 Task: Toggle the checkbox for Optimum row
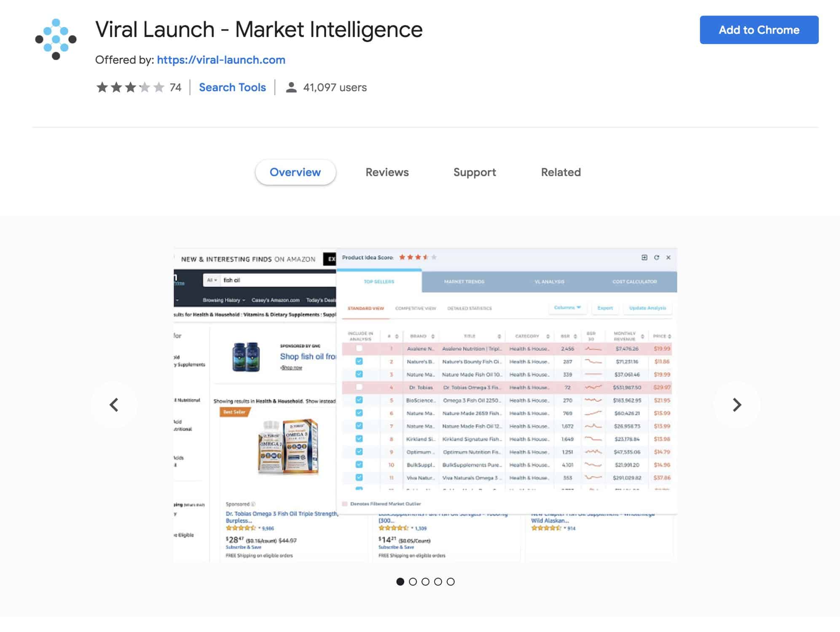[x=359, y=451]
